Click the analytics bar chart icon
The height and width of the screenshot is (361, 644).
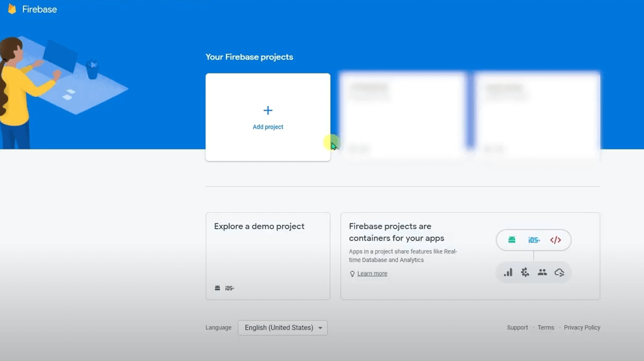point(508,272)
